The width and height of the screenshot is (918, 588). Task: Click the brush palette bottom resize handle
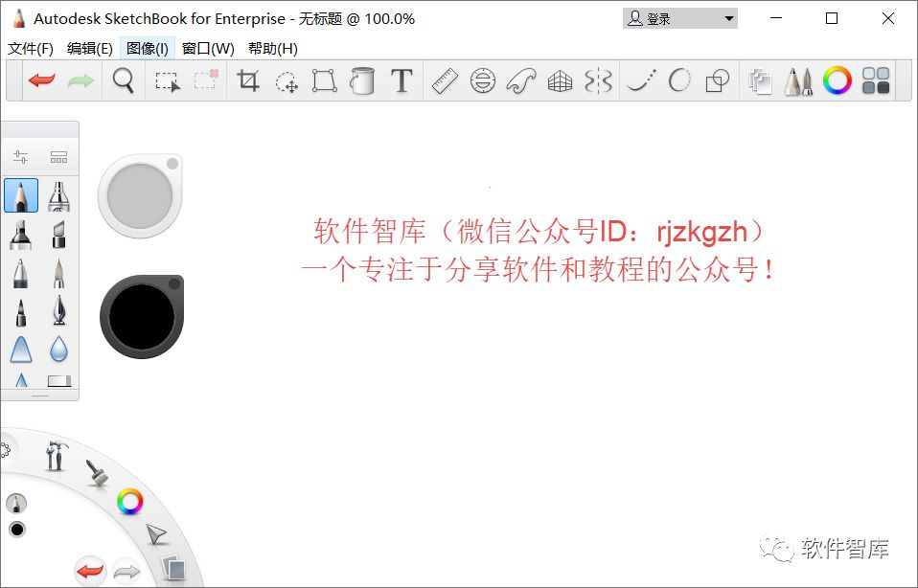40,396
